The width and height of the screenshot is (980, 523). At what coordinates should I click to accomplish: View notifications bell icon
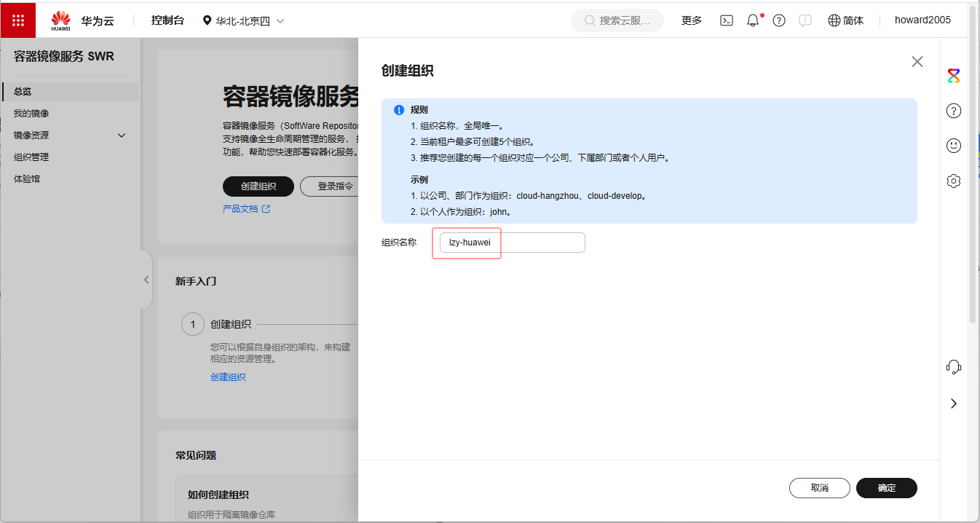(753, 20)
